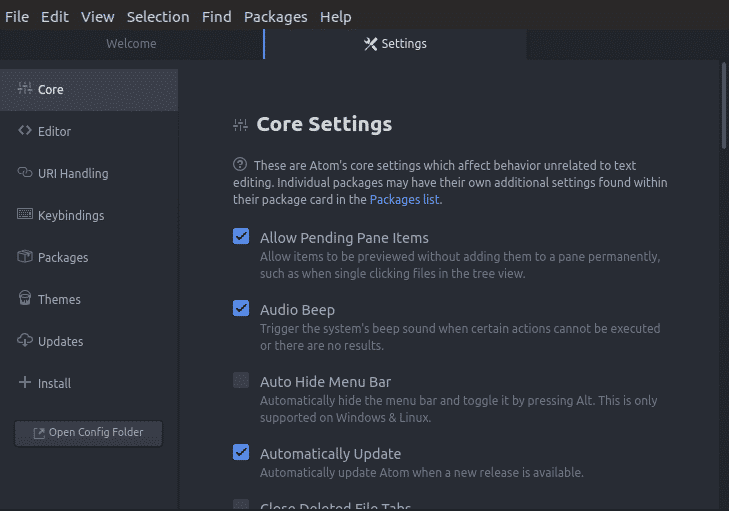Open Packages panel in sidebar
729x511 pixels.
pyautogui.click(x=89, y=258)
